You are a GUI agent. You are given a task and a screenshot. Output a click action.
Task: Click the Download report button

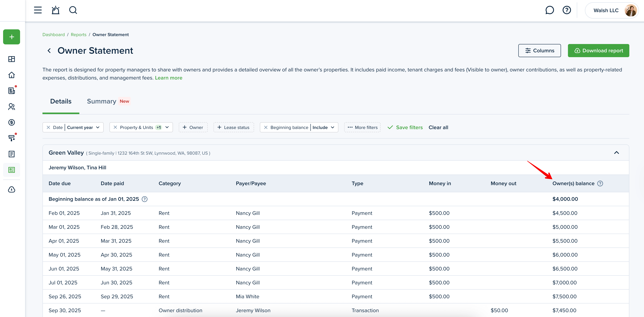[598, 51]
